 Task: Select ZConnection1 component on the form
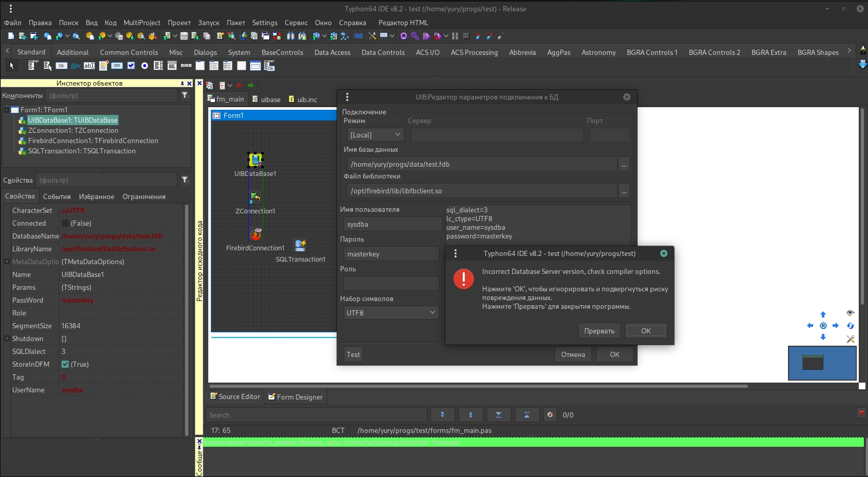click(255, 197)
